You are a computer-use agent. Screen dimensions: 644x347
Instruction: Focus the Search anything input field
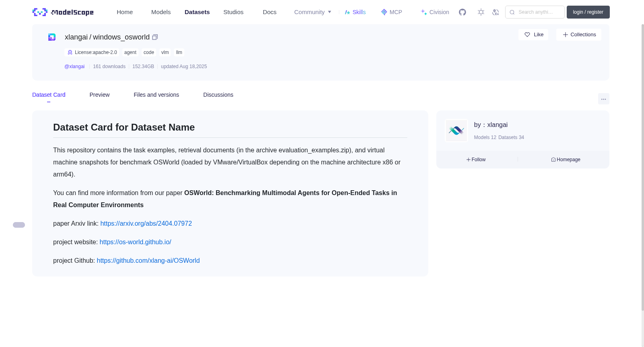click(535, 12)
